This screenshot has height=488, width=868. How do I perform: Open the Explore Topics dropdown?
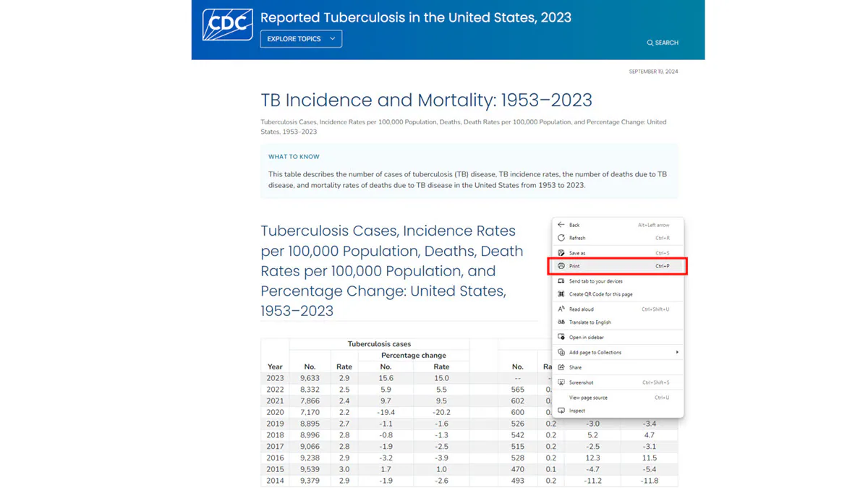point(301,39)
